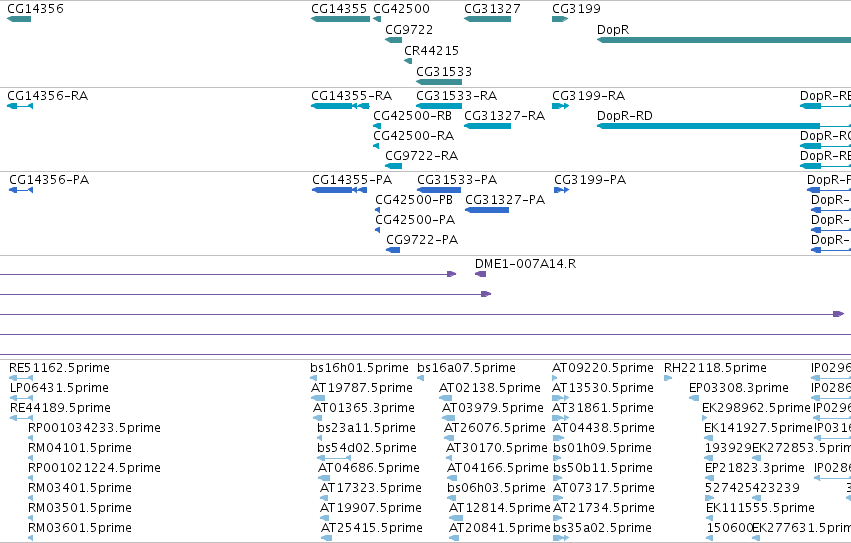Click the EP03308.3prime EST label
Screen dimensions: 851x543
(739, 388)
